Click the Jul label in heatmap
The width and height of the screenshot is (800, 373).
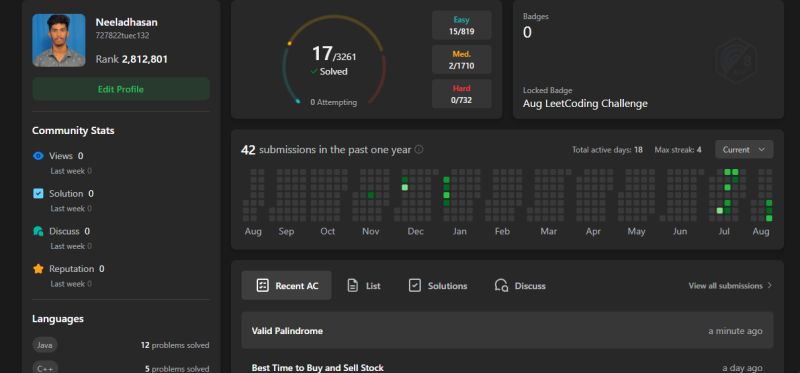tap(724, 231)
